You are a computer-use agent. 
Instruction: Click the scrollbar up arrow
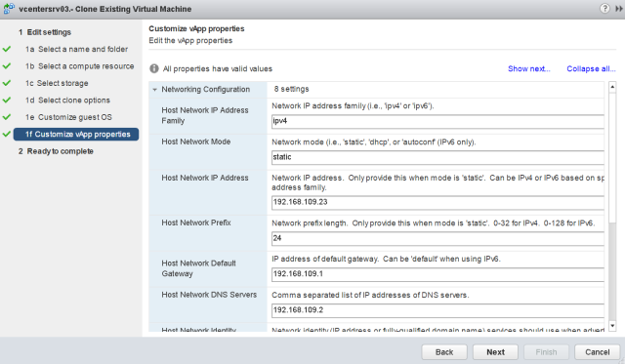(612, 87)
